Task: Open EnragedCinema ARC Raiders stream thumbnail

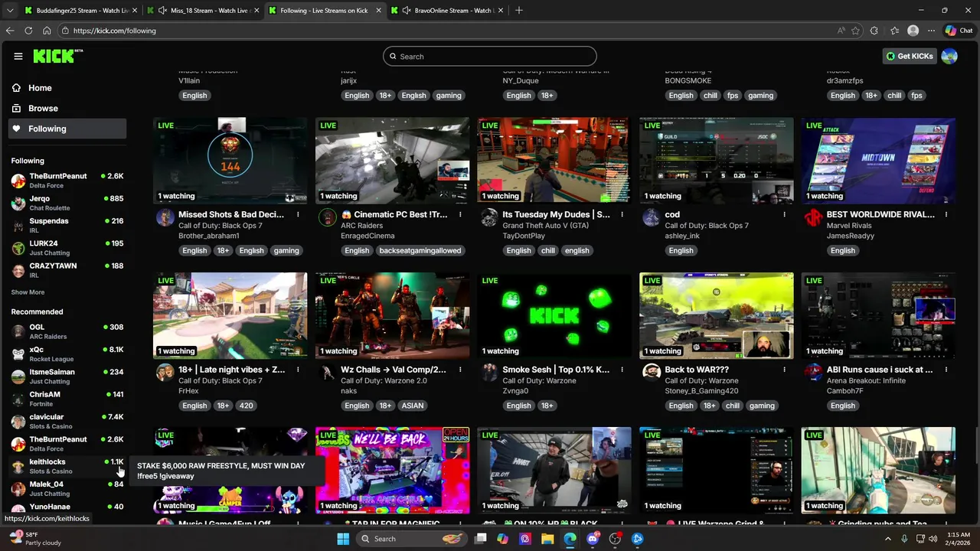Action: 392,161
